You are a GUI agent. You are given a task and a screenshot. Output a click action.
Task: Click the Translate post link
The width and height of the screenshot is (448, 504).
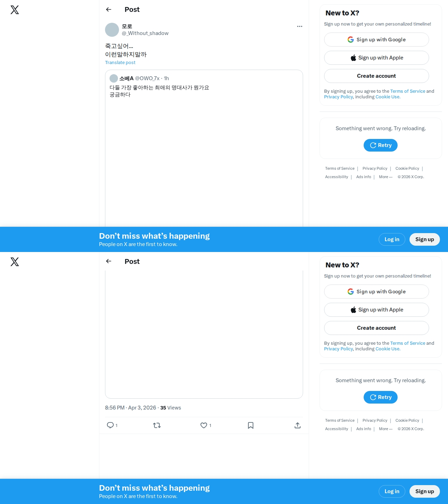(x=120, y=62)
